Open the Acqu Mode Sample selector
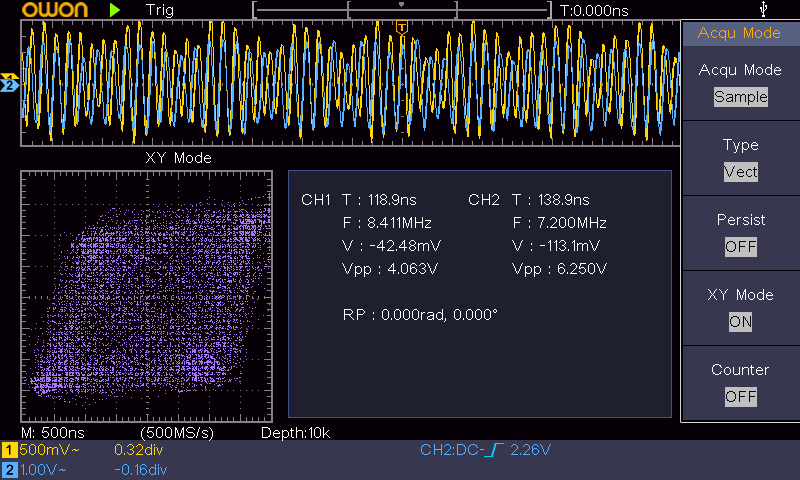Image resolution: width=800 pixels, height=480 pixels. pos(740,97)
